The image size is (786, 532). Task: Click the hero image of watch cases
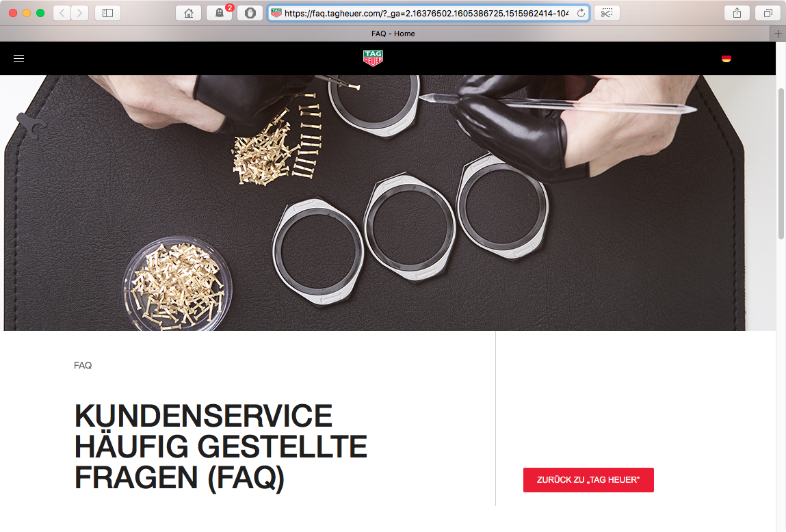[388, 203]
